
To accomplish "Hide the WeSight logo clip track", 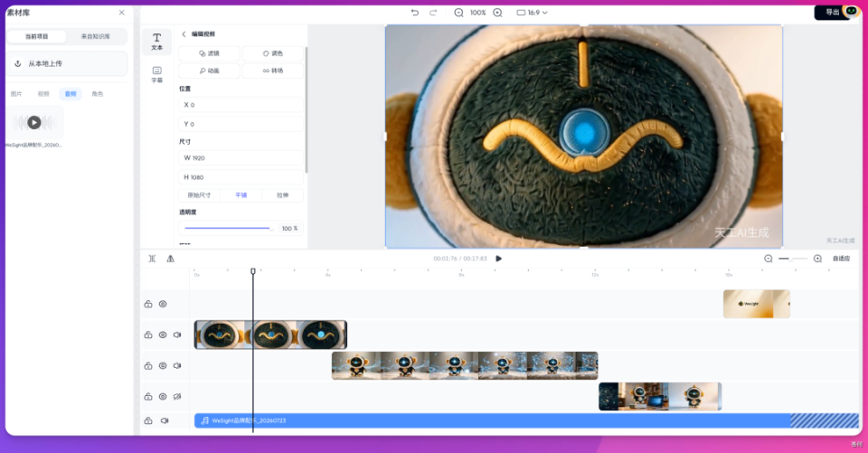I will (163, 304).
